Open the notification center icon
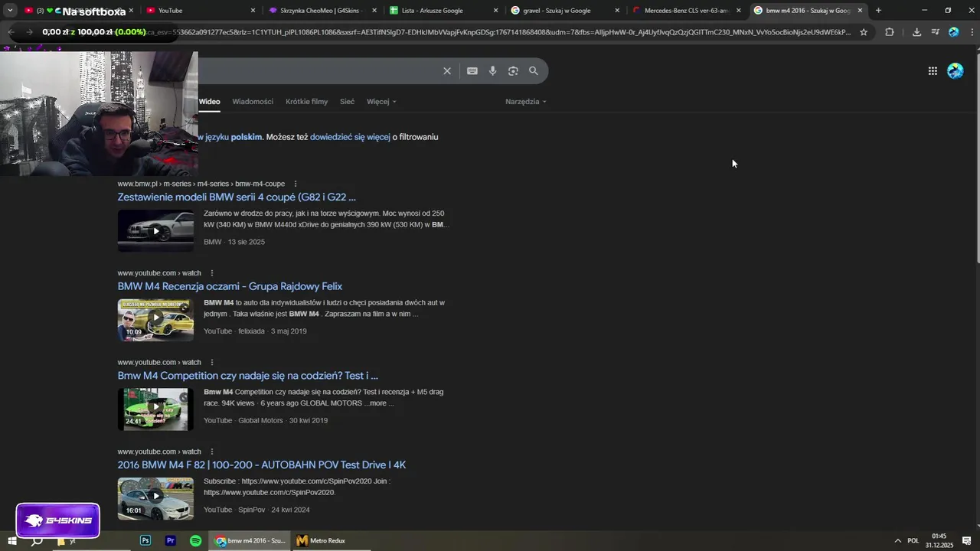This screenshot has height=551, width=980. 967,541
